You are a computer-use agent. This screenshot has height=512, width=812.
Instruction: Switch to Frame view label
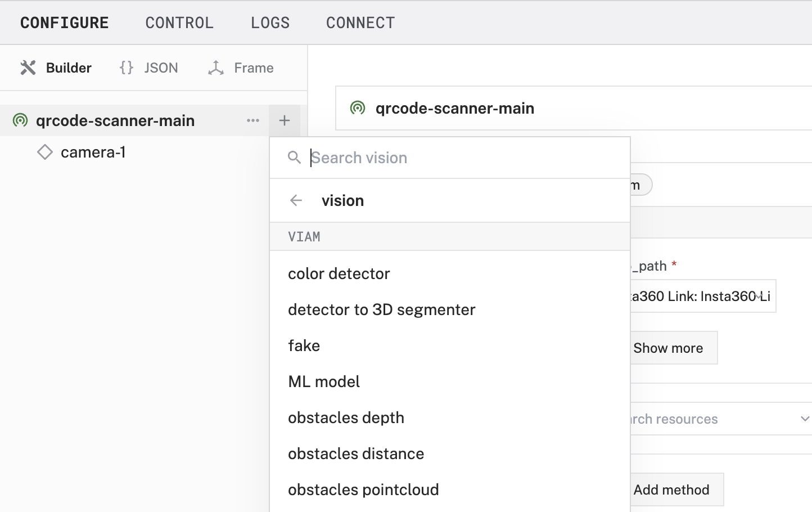click(254, 68)
